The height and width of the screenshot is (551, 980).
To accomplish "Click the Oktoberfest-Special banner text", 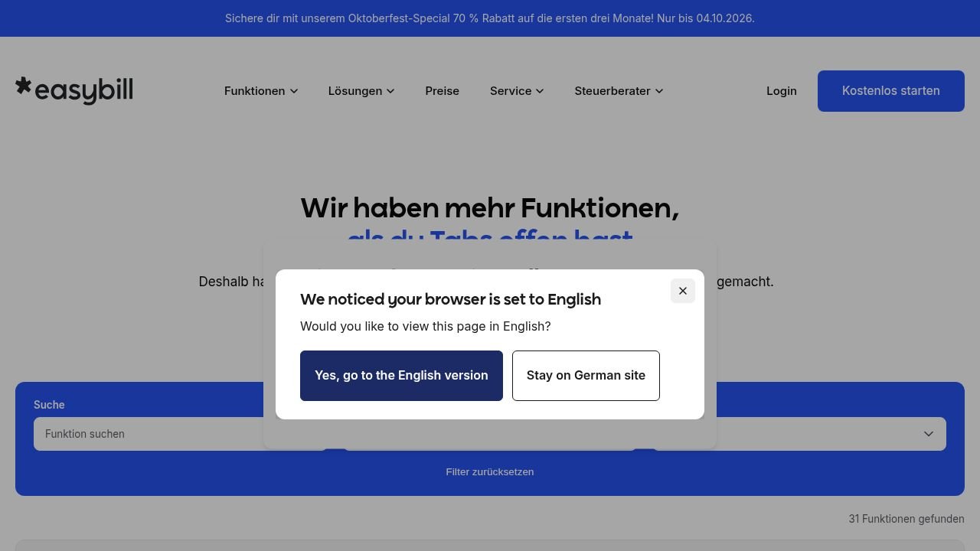I will pyautogui.click(x=490, y=18).
